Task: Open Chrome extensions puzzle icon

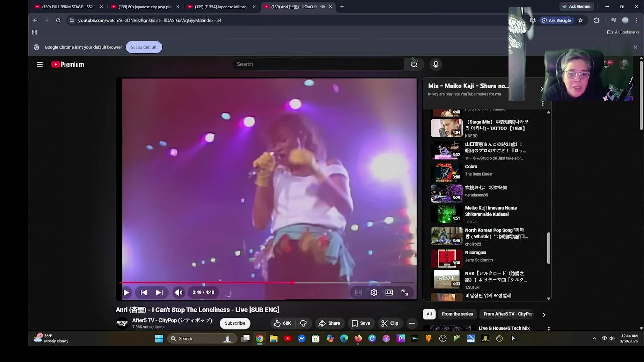Action: [597, 20]
